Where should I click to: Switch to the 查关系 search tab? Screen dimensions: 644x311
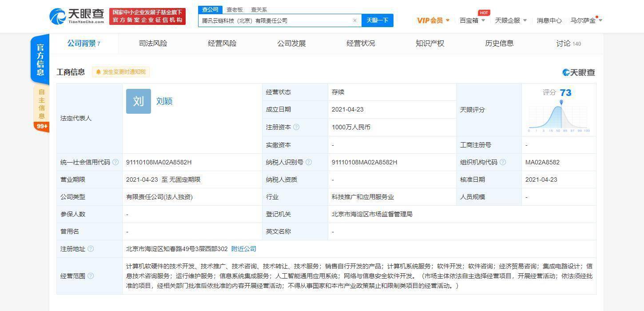tap(259, 9)
